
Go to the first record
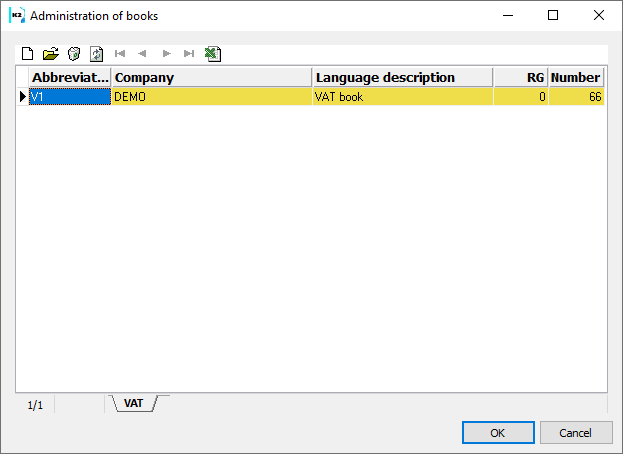[120, 54]
